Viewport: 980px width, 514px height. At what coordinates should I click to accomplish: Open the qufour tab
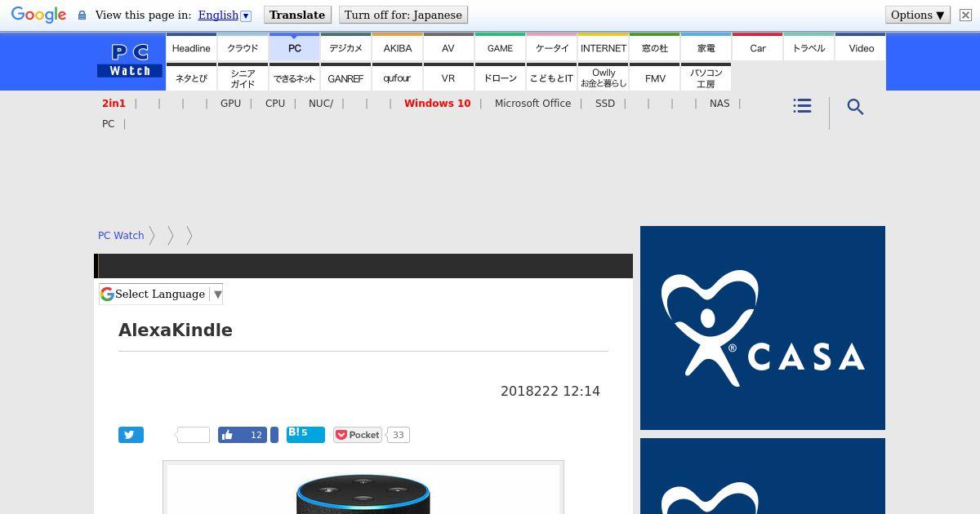coord(397,78)
